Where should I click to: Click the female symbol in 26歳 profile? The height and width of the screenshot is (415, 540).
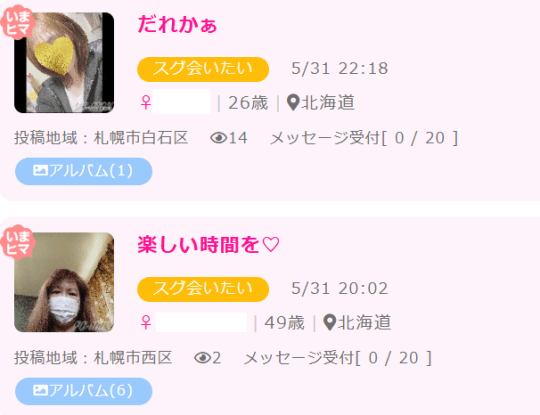(146, 103)
